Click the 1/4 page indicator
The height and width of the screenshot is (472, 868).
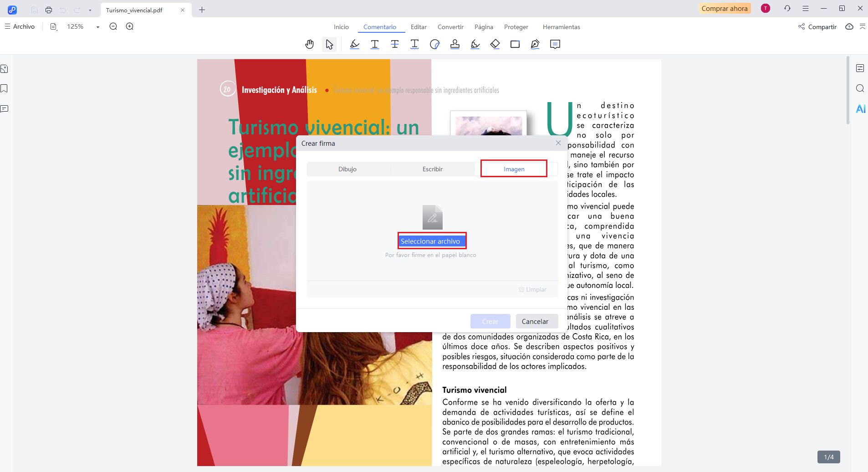[828, 457]
